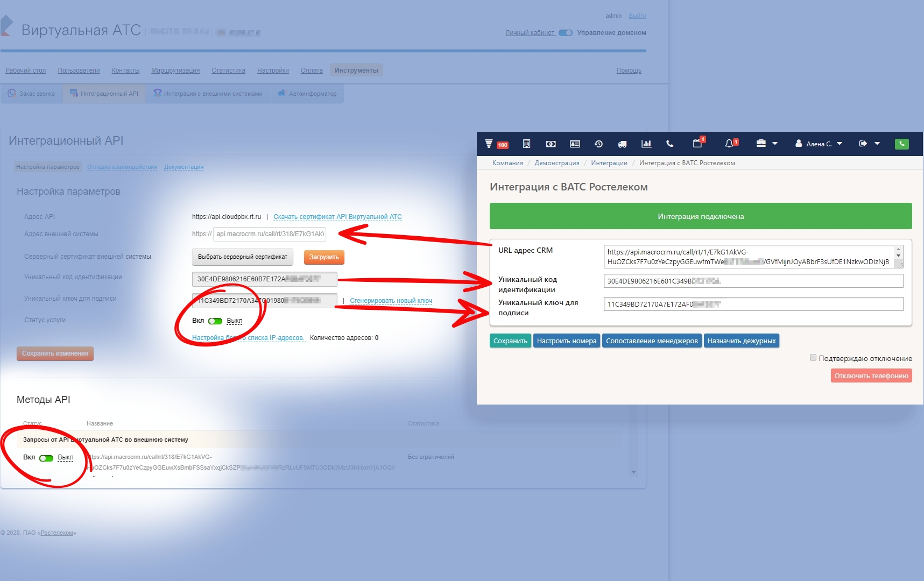This screenshot has width=924, height=581.
Task: Open the history clock icon in the CRM toolbar
Action: [x=598, y=144]
